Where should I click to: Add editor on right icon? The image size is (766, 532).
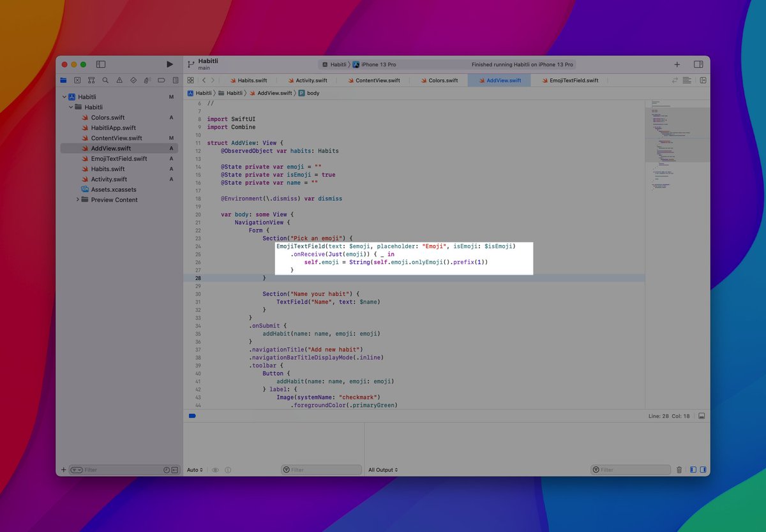(703, 80)
